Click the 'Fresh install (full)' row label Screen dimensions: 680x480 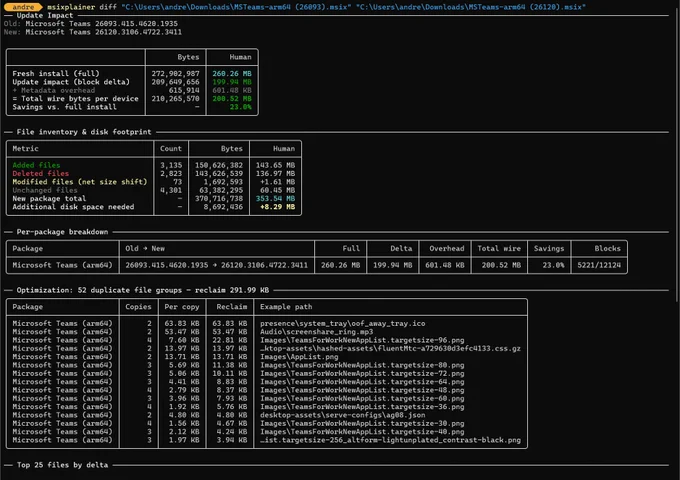56,73
